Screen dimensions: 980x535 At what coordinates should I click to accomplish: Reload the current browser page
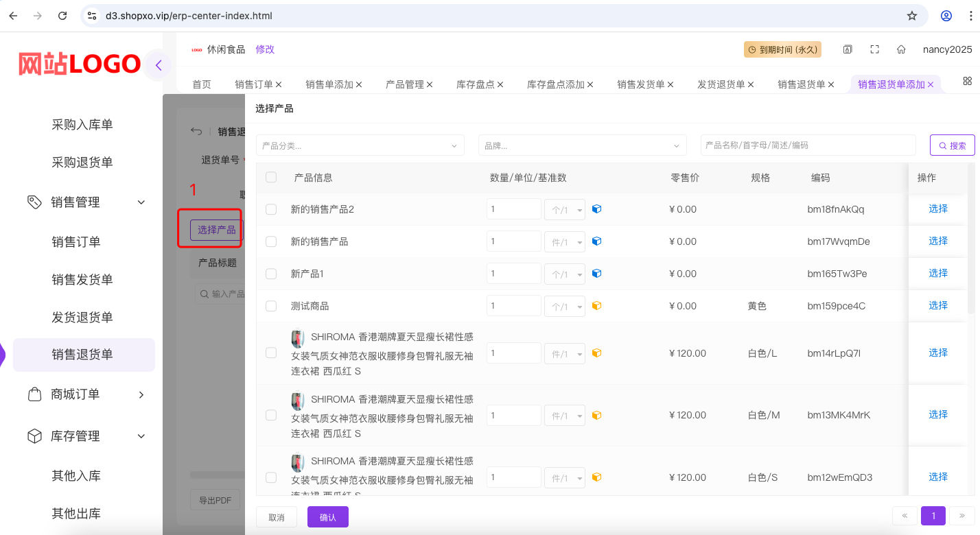(x=62, y=15)
